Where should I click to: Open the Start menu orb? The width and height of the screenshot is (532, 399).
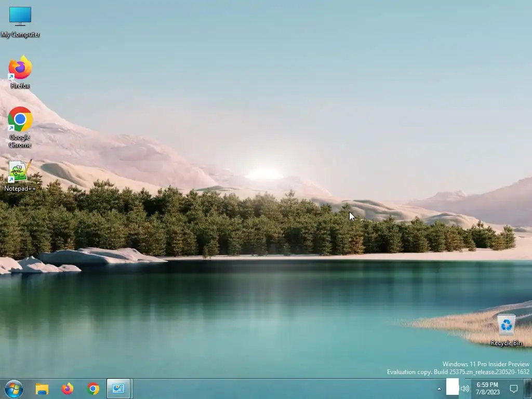click(x=14, y=389)
